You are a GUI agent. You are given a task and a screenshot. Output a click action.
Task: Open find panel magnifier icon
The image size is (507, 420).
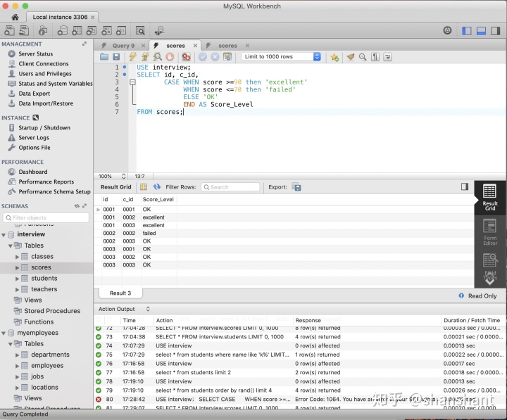coord(363,57)
